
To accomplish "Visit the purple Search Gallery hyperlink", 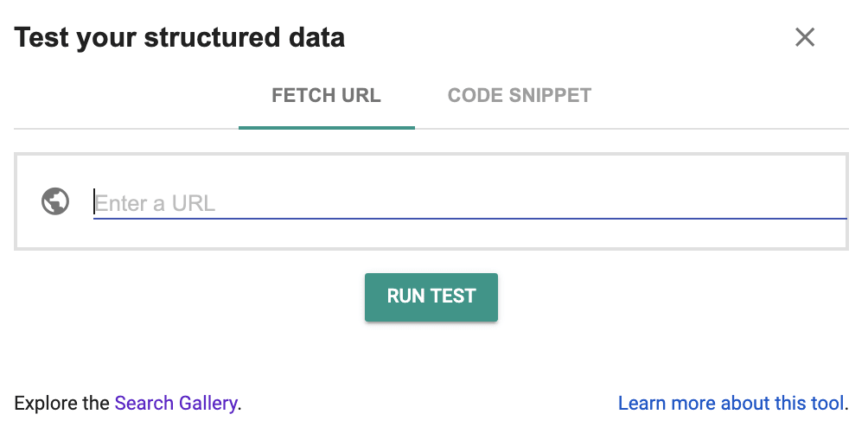I will coord(176,403).
